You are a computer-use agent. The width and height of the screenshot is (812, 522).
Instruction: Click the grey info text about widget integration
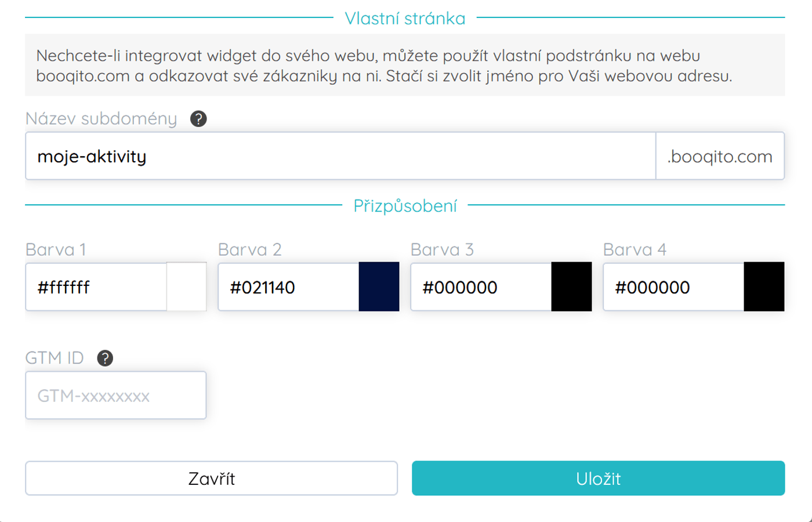(x=384, y=66)
